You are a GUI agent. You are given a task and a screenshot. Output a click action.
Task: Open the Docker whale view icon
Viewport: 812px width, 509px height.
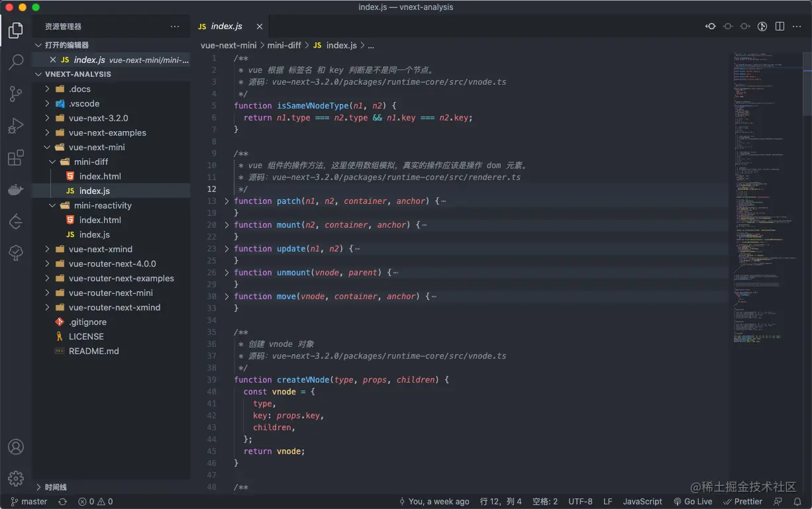(16, 190)
